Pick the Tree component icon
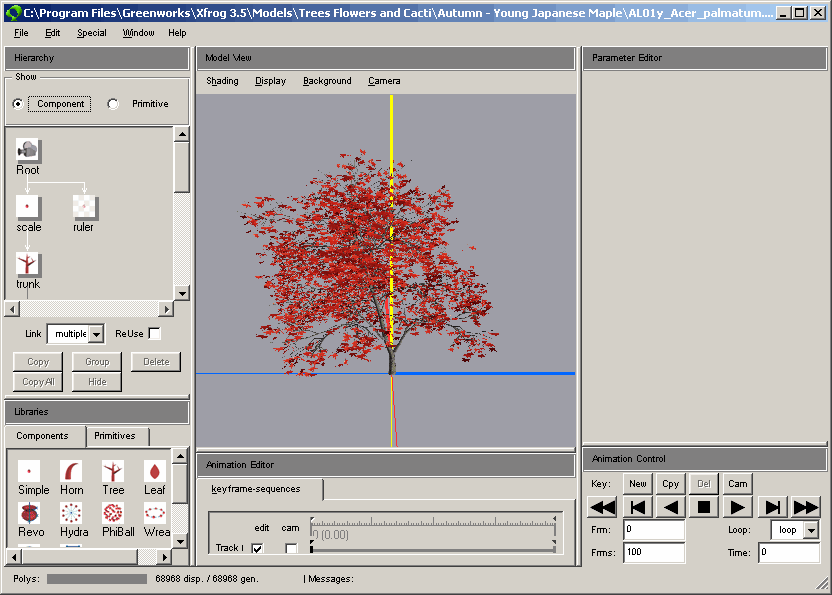Screen dimensions: 832x595 (113, 471)
